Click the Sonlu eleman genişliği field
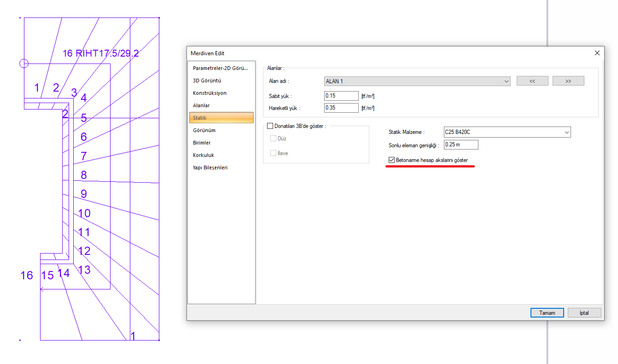This screenshot has width=618, height=364. [x=461, y=145]
